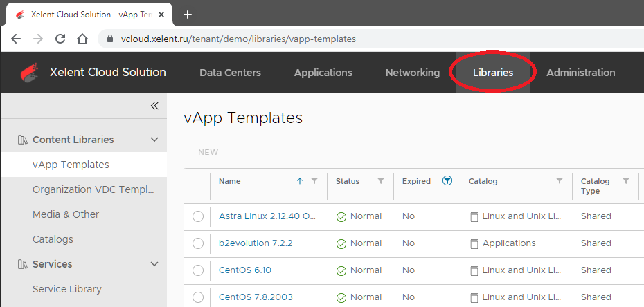Open Applications top menu
The width and height of the screenshot is (644, 307).
coord(323,73)
